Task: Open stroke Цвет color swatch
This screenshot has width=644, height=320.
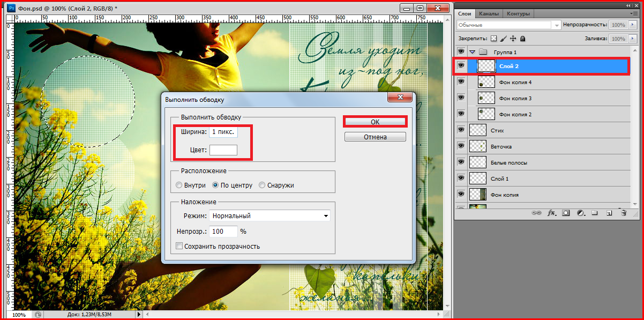Action: (x=223, y=150)
